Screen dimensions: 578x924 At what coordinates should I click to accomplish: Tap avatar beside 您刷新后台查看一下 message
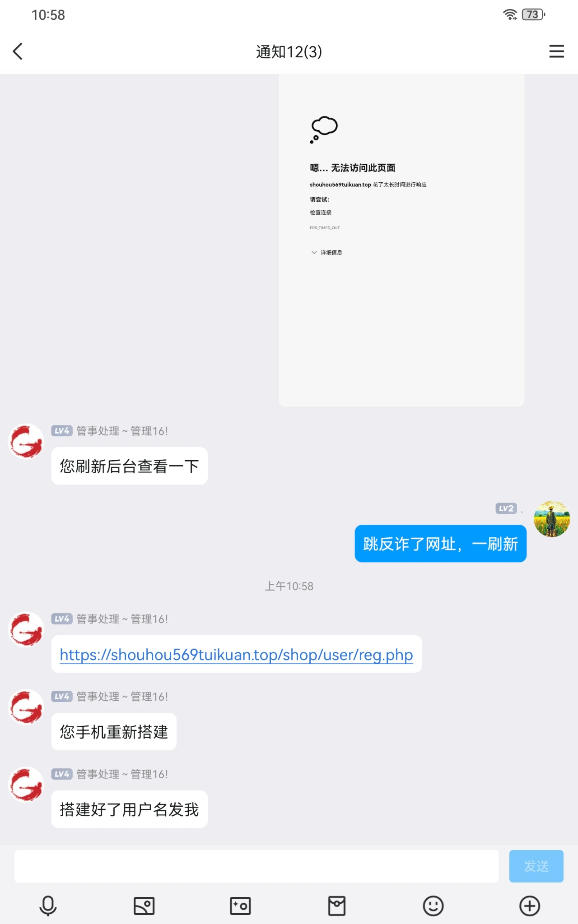(x=26, y=441)
